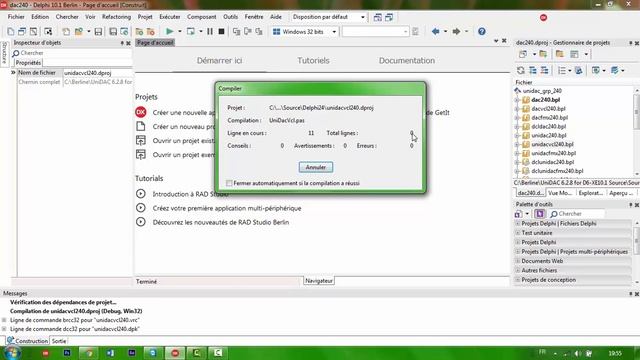Image resolution: width=640 pixels, height=360 pixels.
Task: Click the blue Back navigation arrow
Action: tap(436, 31)
